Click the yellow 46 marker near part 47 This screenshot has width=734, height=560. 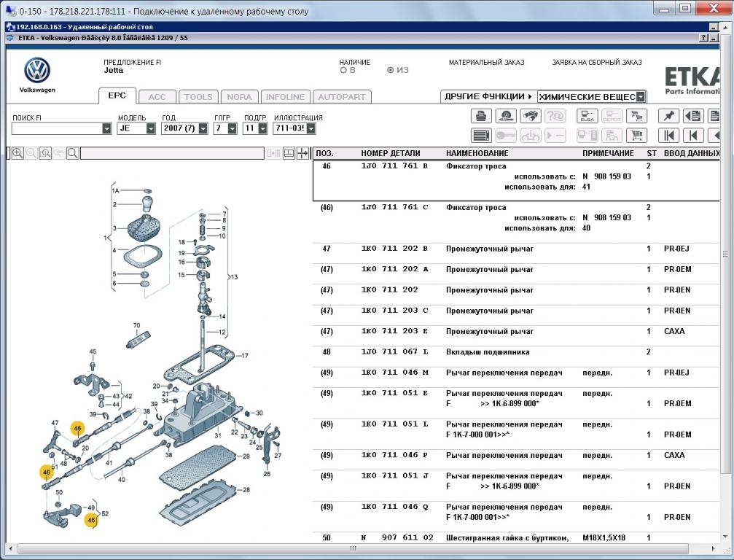click(x=78, y=429)
